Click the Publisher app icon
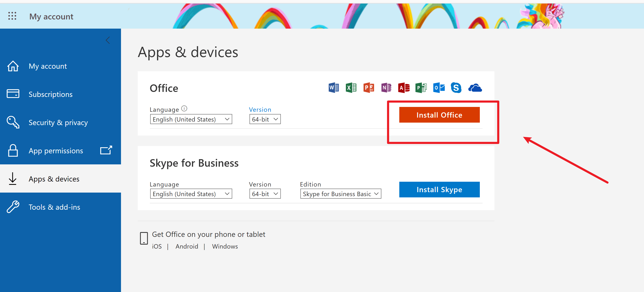The width and height of the screenshot is (644, 292). [x=421, y=88]
